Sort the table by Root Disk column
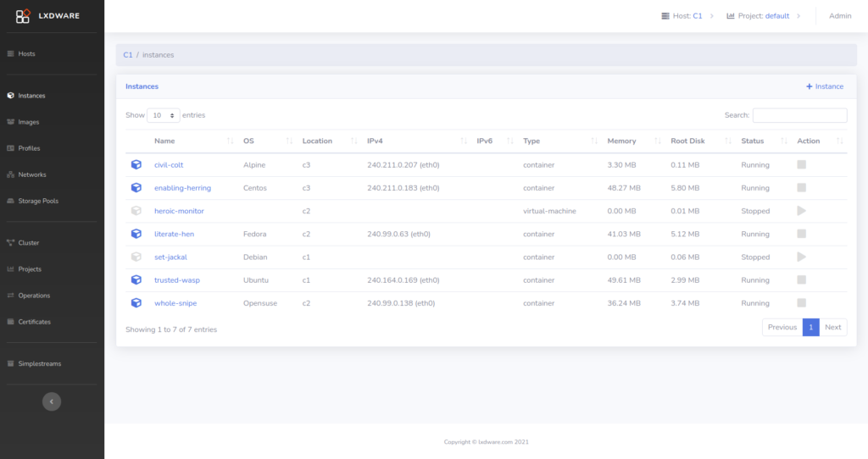 pyautogui.click(x=700, y=141)
